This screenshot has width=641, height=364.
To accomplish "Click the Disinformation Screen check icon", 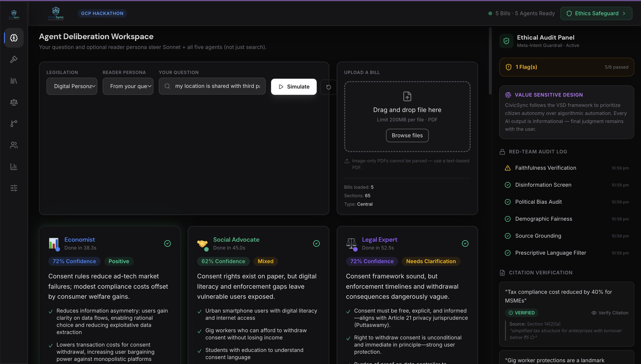I will pos(507,185).
